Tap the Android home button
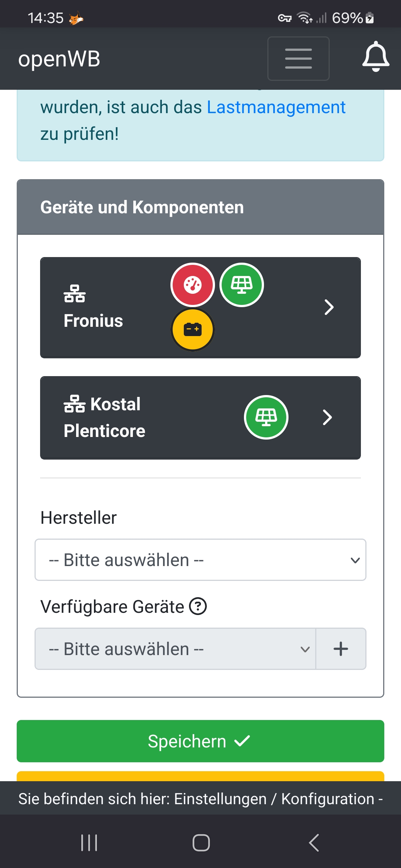This screenshot has height=868, width=401. (201, 842)
